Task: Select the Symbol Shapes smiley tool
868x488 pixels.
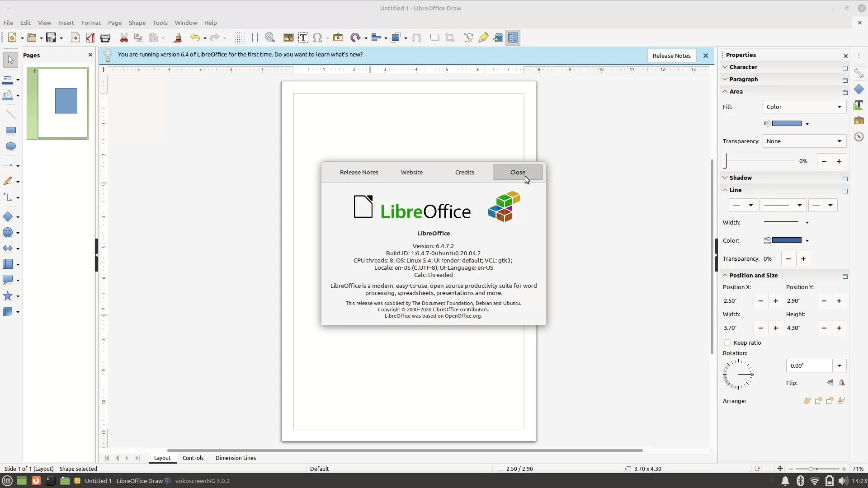Action: tap(8, 233)
